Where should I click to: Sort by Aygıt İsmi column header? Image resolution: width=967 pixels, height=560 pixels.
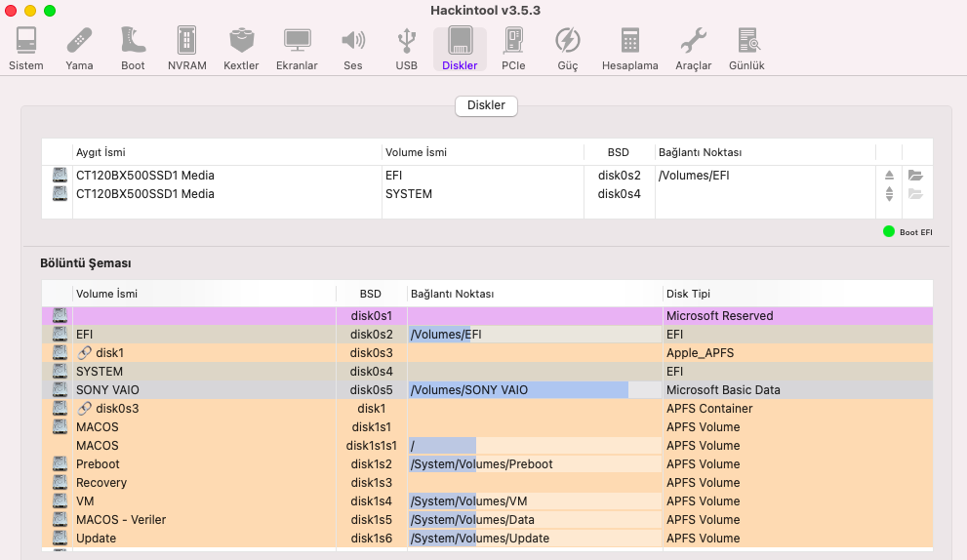pos(224,152)
